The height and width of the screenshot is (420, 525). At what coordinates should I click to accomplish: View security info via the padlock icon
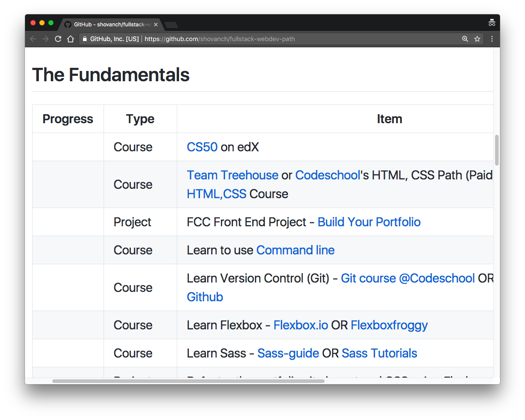pyautogui.click(x=85, y=39)
